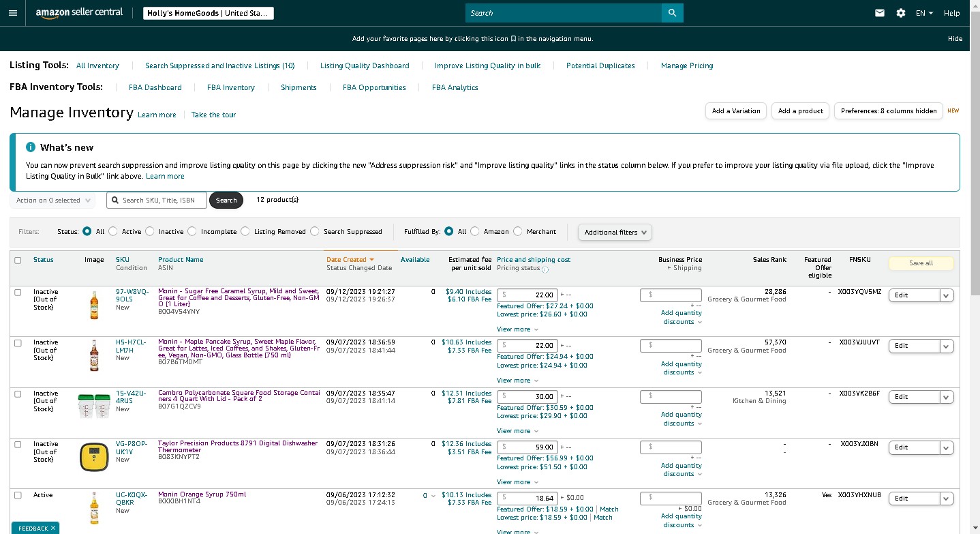
Task: Open Taylor Dishwasher Thermometer product image
Action: (x=94, y=457)
